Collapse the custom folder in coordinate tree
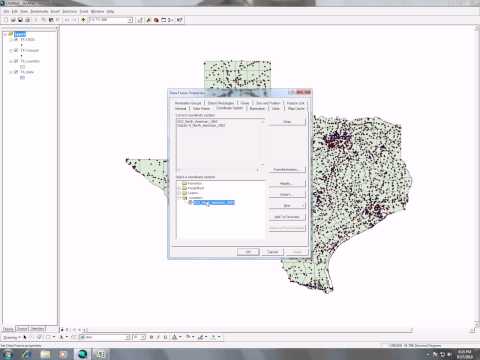Screen dimensions: 480x360 [179, 197]
